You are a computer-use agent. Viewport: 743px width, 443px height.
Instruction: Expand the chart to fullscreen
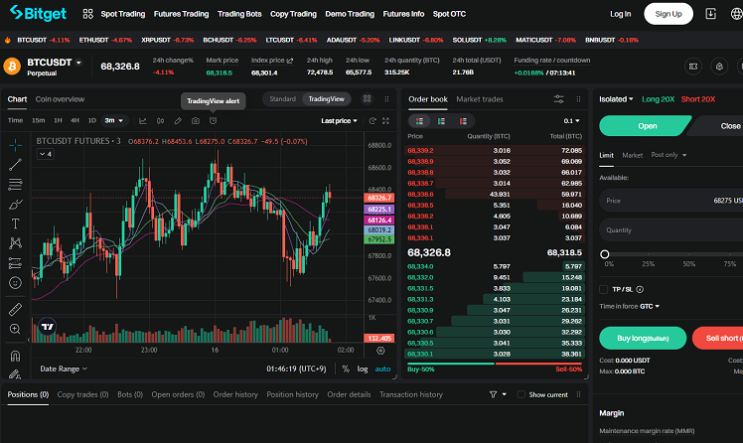click(x=386, y=121)
